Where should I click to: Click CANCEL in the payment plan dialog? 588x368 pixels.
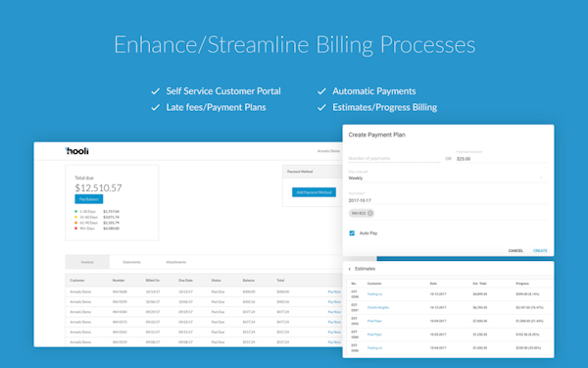[x=515, y=250]
